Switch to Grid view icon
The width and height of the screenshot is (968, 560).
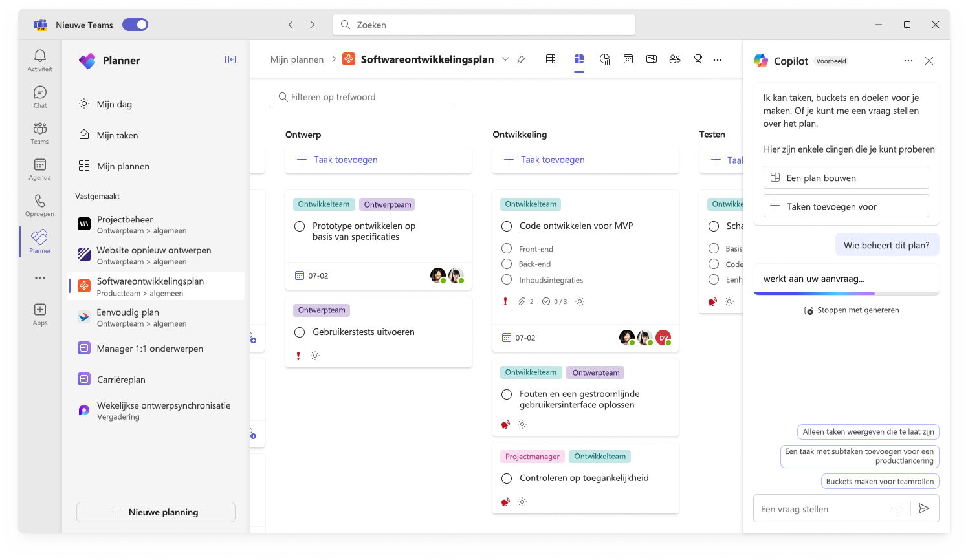pos(551,59)
